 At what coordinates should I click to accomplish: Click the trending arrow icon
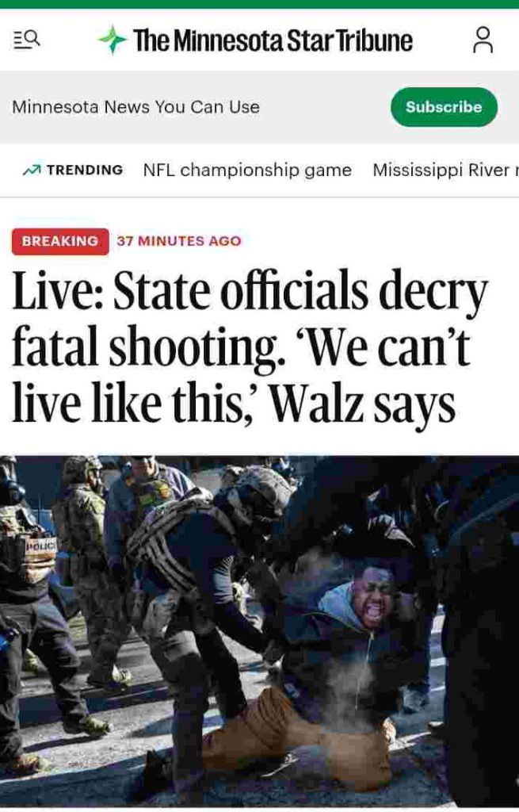coord(32,170)
